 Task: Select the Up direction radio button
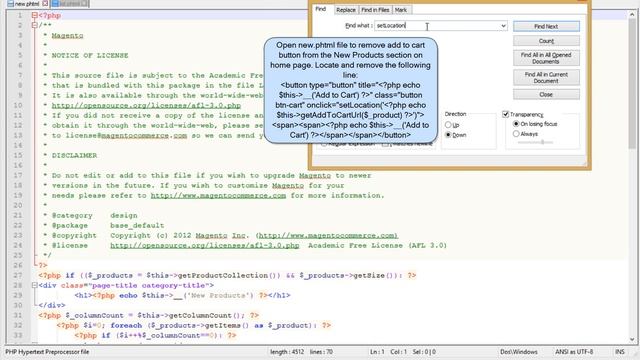click(x=448, y=124)
